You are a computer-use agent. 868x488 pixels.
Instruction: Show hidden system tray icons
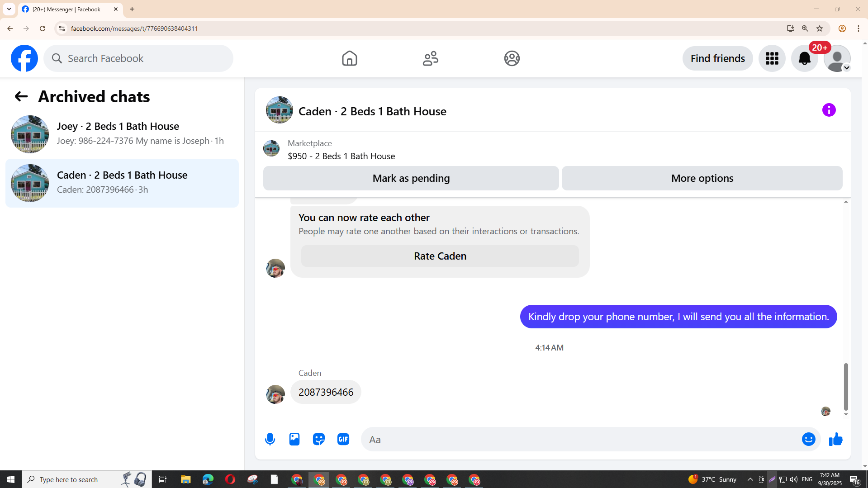(x=750, y=479)
